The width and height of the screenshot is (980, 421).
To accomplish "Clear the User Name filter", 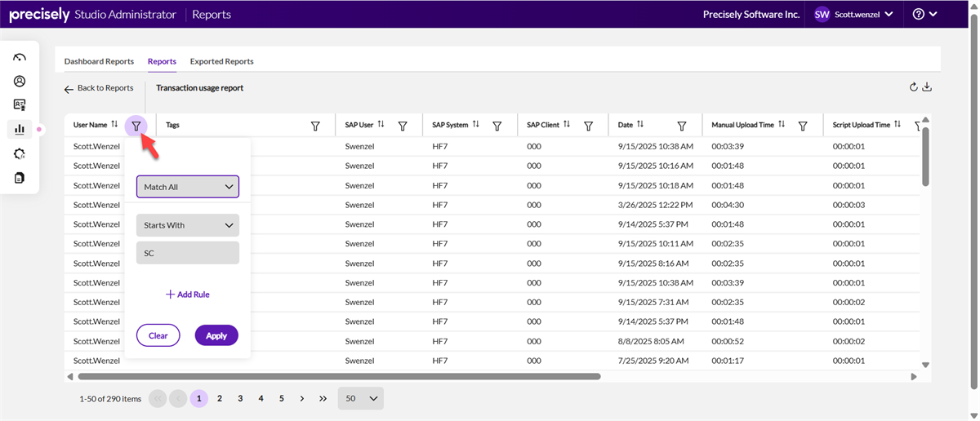I will [158, 335].
